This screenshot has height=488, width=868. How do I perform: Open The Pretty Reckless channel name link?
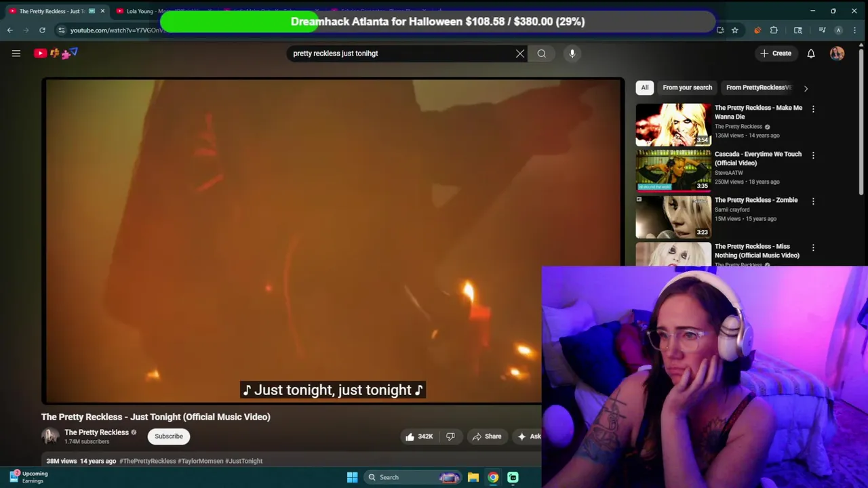click(x=96, y=432)
